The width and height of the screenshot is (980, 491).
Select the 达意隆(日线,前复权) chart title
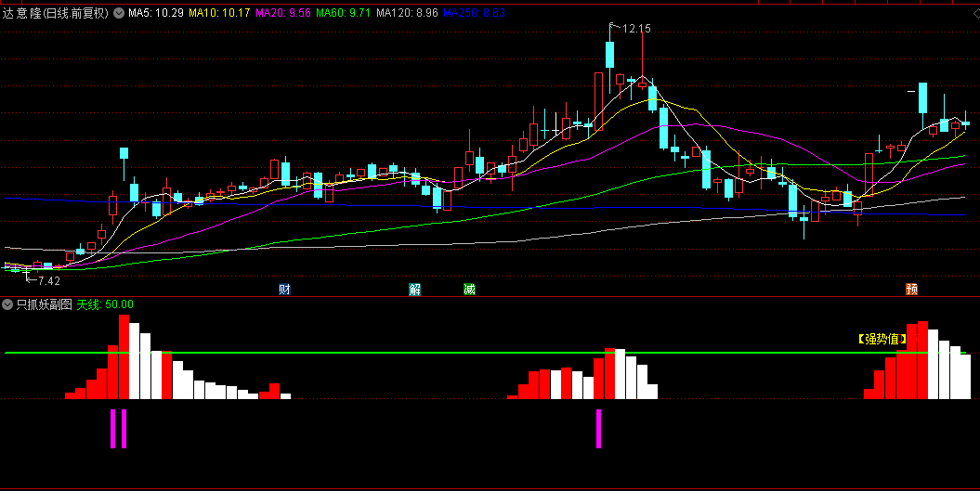(x=56, y=12)
